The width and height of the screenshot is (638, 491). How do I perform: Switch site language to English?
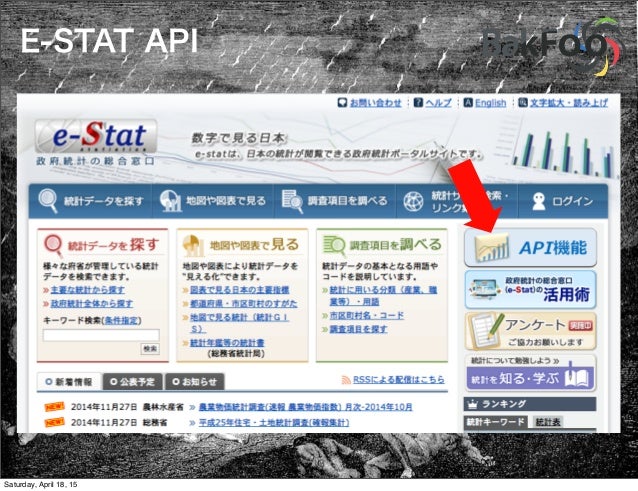pos(490,103)
